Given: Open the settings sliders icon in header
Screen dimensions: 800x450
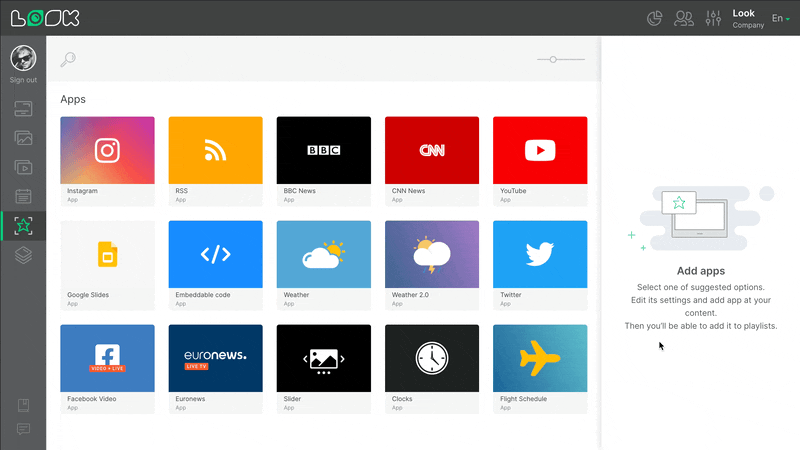Looking at the screenshot, I should coord(713,18).
